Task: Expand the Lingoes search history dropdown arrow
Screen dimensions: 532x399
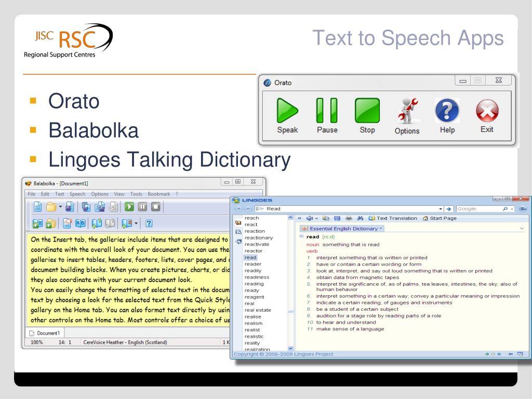Action: click(x=441, y=209)
